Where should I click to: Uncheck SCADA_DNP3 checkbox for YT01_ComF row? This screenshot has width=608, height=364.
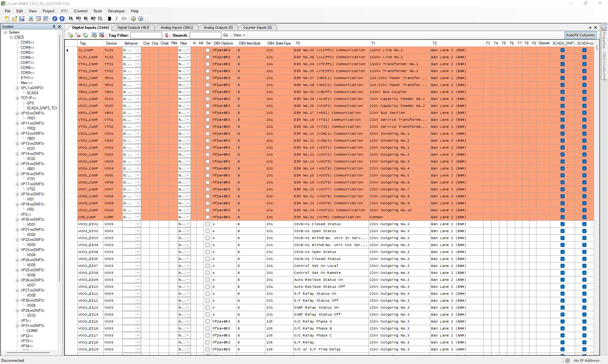[562, 64]
